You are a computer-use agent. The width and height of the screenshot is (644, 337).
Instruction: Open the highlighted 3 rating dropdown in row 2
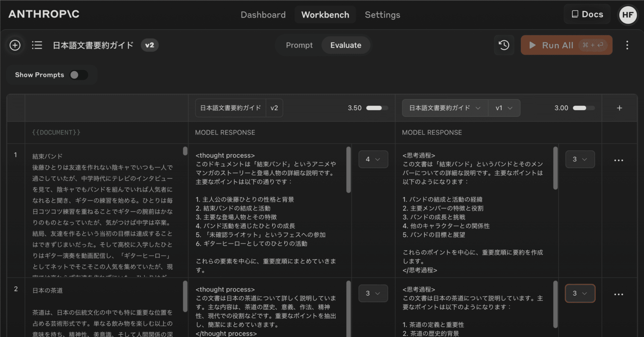tap(580, 293)
